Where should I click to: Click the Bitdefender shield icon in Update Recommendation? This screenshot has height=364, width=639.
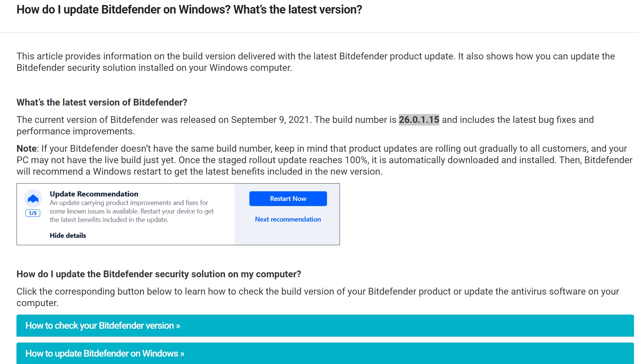(33, 199)
